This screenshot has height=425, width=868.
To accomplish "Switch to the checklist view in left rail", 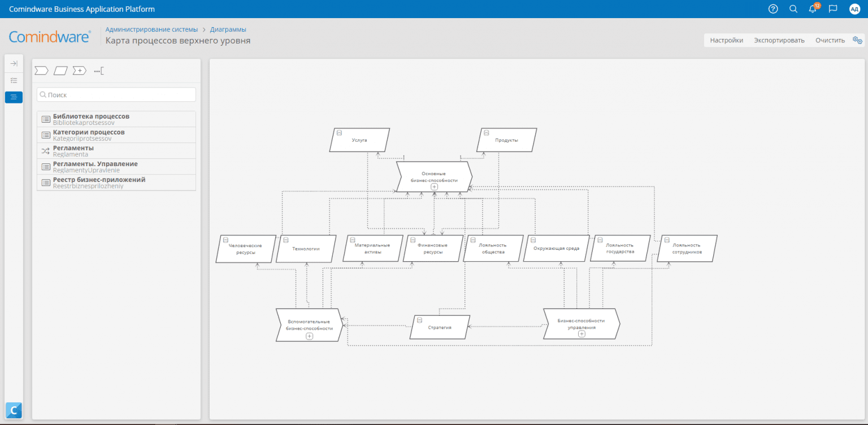I will pos(14,80).
